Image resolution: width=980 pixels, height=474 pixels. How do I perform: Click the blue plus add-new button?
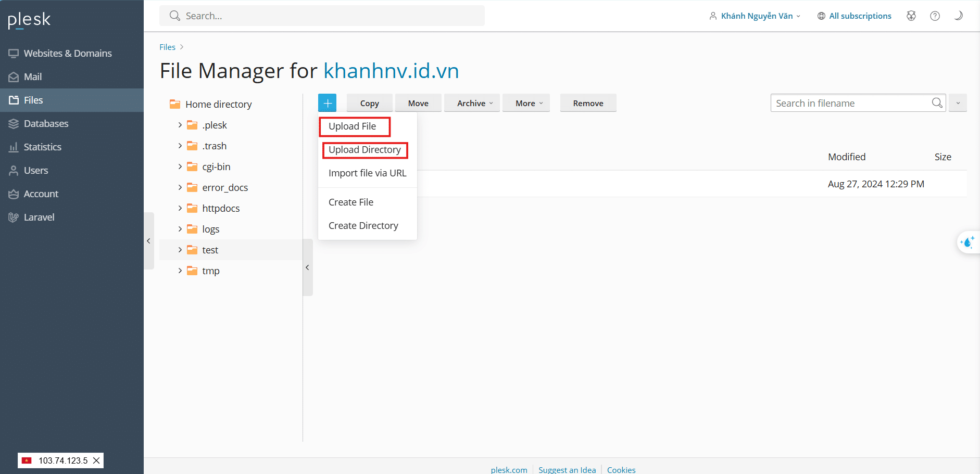(327, 103)
